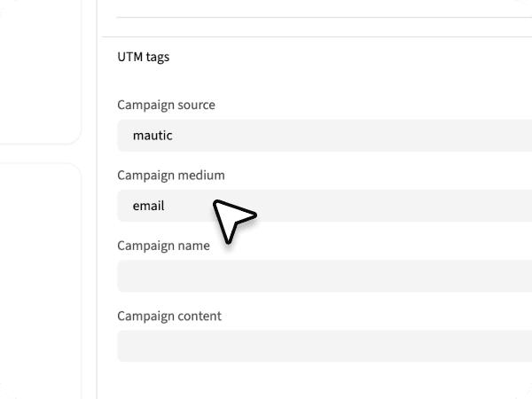532x399 pixels.
Task: Click the UTM tags section heading
Action: (143, 57)
